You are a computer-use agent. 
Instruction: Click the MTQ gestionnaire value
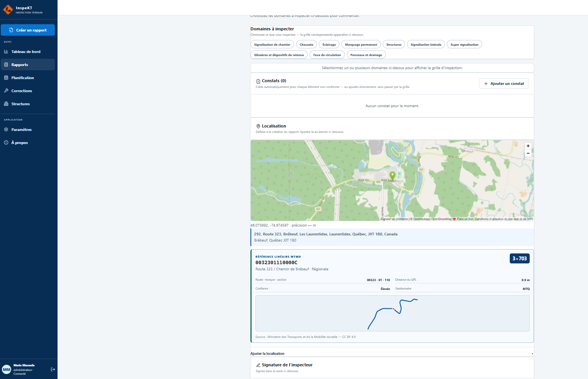[526, 289]
